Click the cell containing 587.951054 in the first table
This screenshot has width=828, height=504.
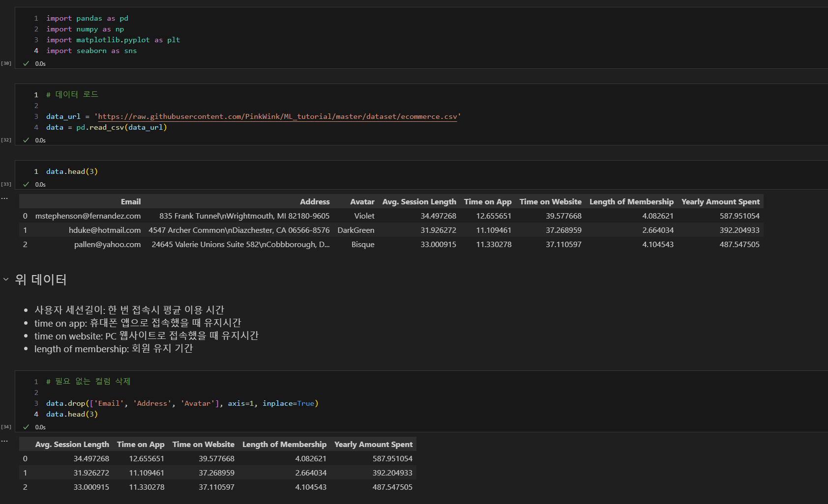pos(739,216)
